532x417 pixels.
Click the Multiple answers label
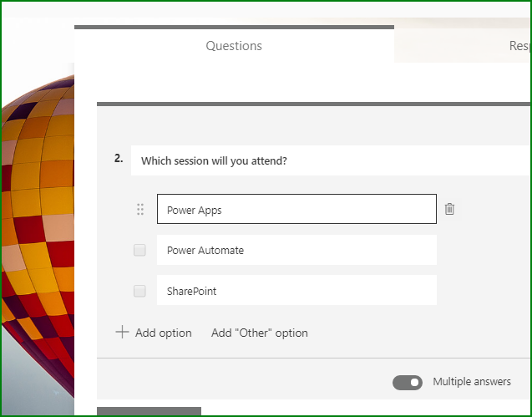pos(472,382)
